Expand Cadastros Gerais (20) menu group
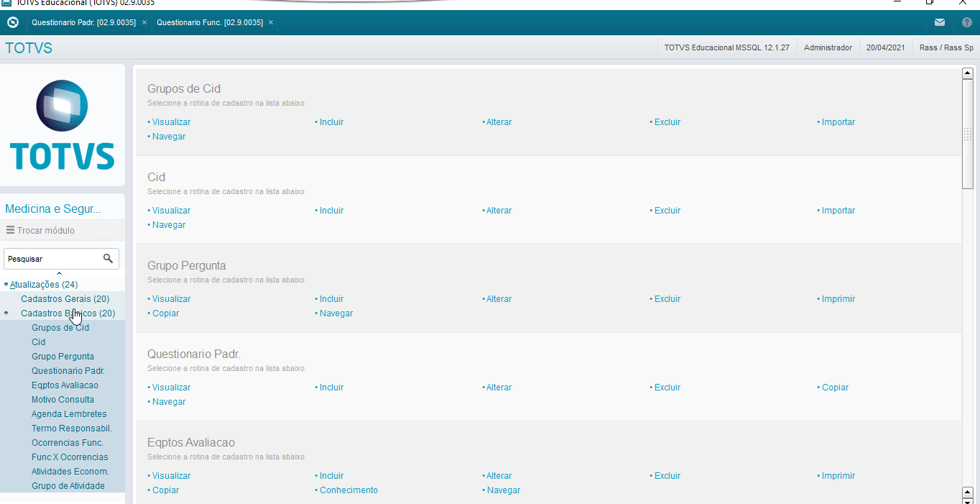980x504 pixels. click(x=65, y=299)
